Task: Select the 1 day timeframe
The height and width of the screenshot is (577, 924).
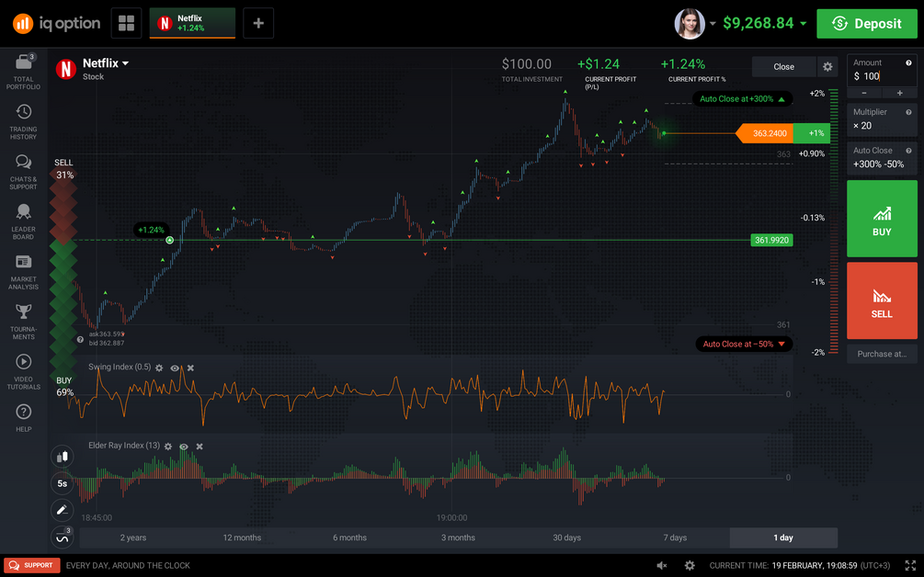Action: pyautogui.click(x=783, y=537)
